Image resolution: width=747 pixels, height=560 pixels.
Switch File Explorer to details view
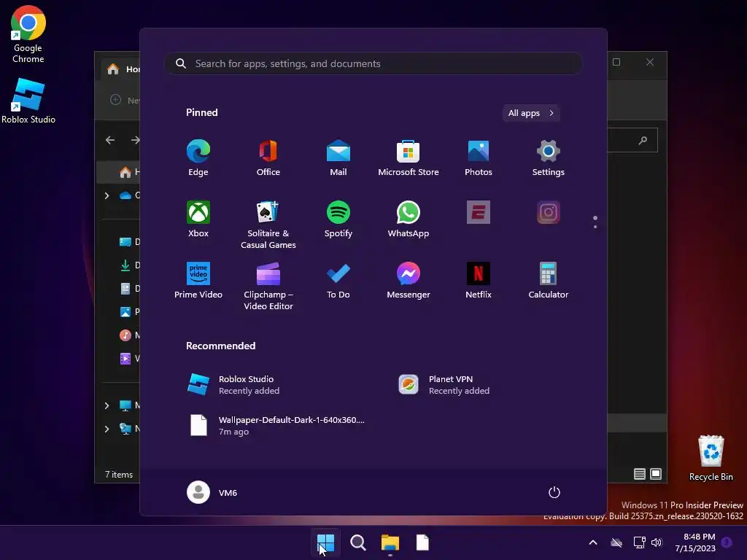[639, 474]
